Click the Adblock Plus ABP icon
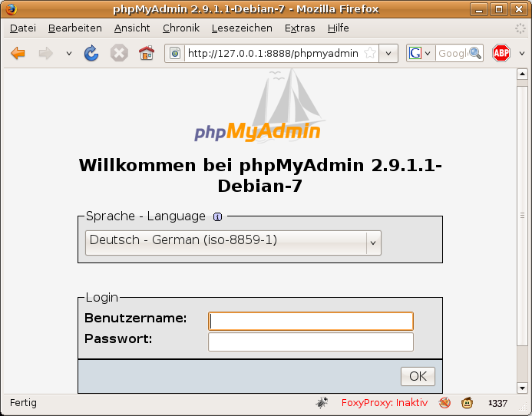 (x=501, y=53)
